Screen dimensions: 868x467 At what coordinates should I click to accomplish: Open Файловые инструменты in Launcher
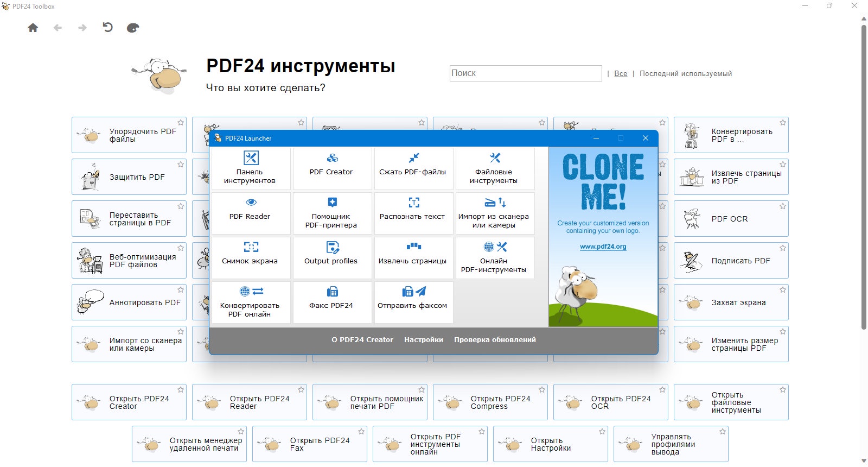(x=495, y=169)
